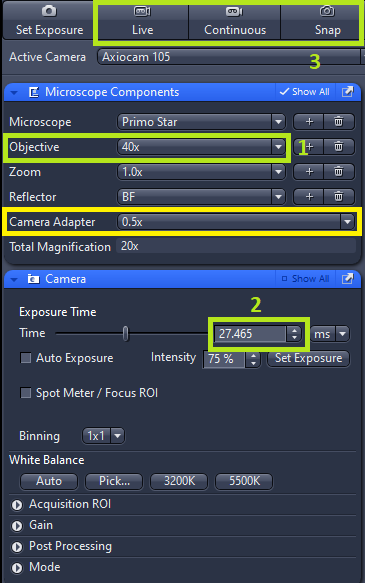Click the Snap camera icon
Screen dimensions: 365x583
[327, 11]
